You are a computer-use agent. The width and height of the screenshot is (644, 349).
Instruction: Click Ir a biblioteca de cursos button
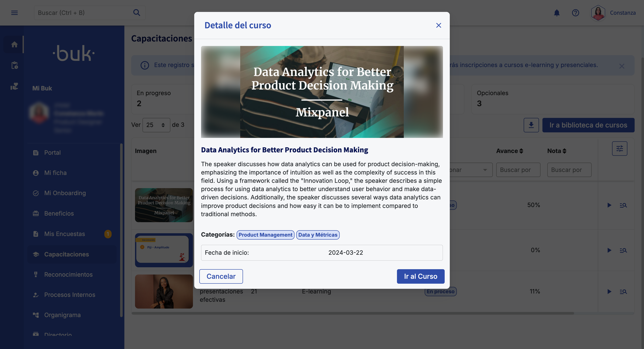click(588, 125)
